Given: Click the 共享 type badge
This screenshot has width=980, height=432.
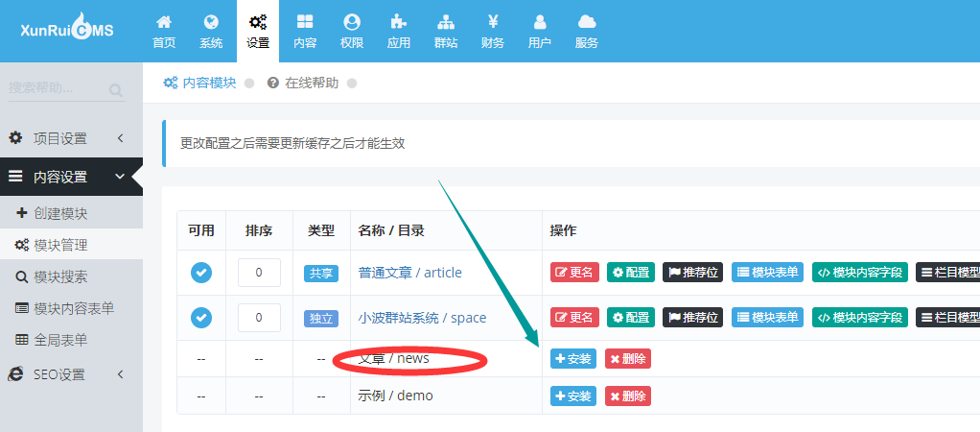Looking at the screenshot, I should click(321, 273).
